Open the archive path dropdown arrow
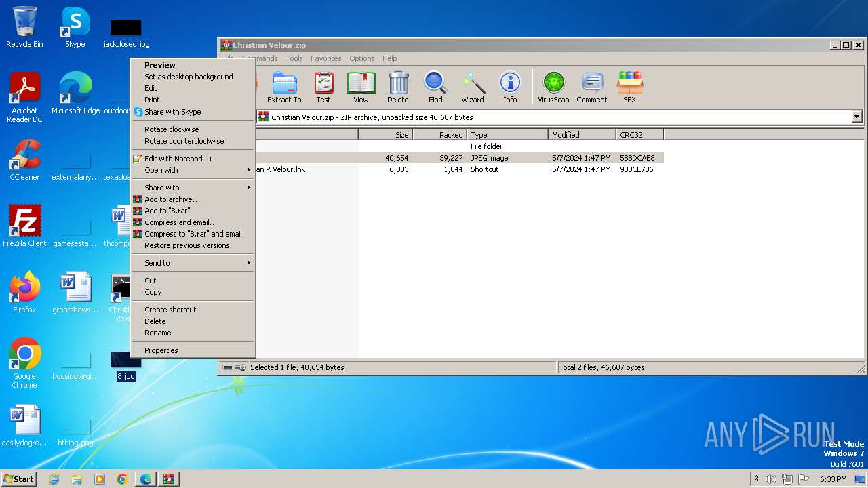 [x=856, y=117]
